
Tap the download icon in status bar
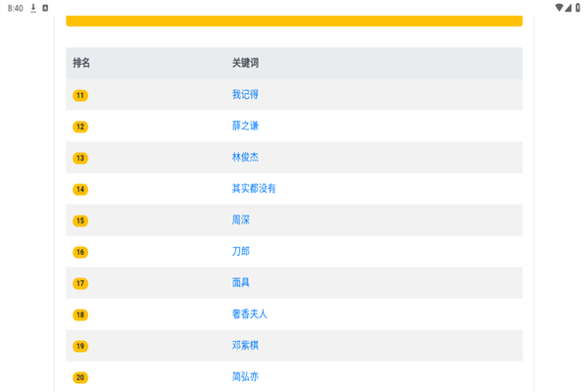[32, 8]
